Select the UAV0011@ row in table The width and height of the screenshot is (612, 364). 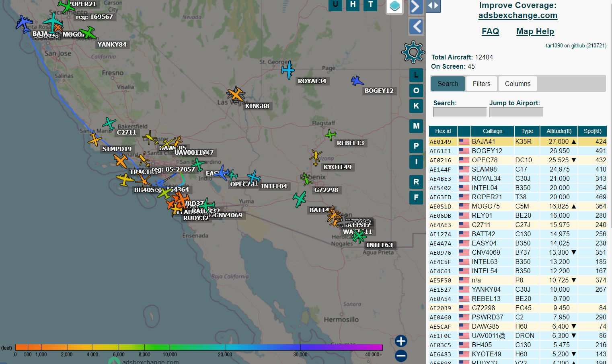click(518, 335)
